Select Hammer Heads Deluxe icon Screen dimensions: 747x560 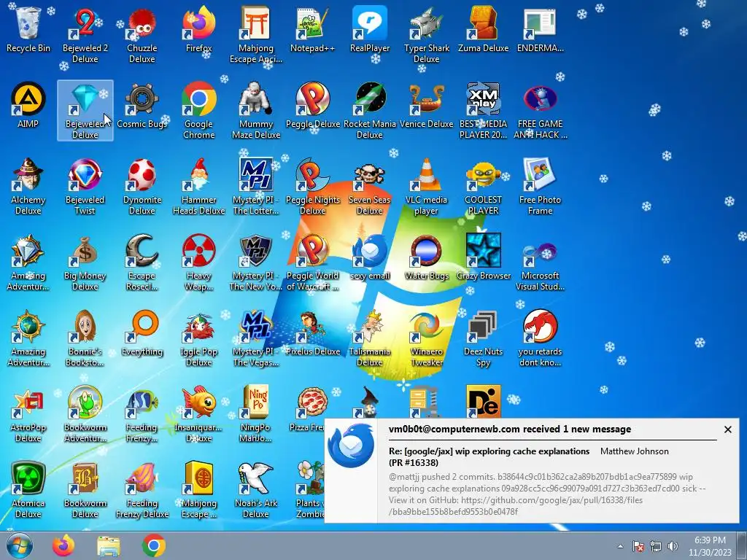(198, 186)
